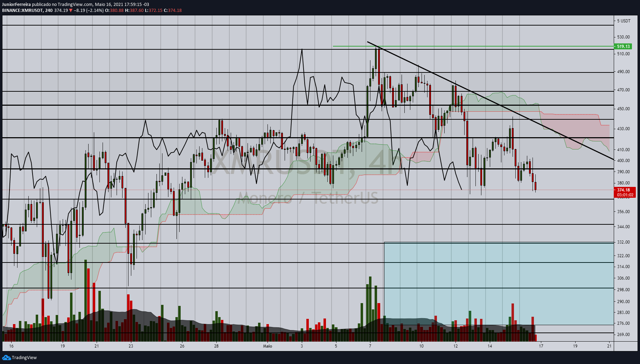Select the 356.00 price axis label
The height and width of the screenshot is (364, 640).
623,211
